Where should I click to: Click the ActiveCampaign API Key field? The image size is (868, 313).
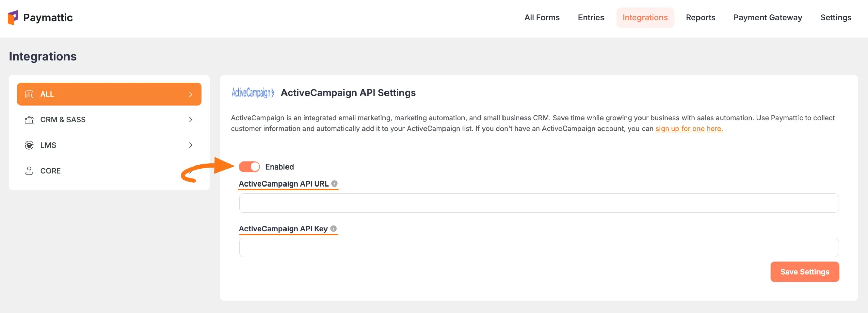point(538,248)
